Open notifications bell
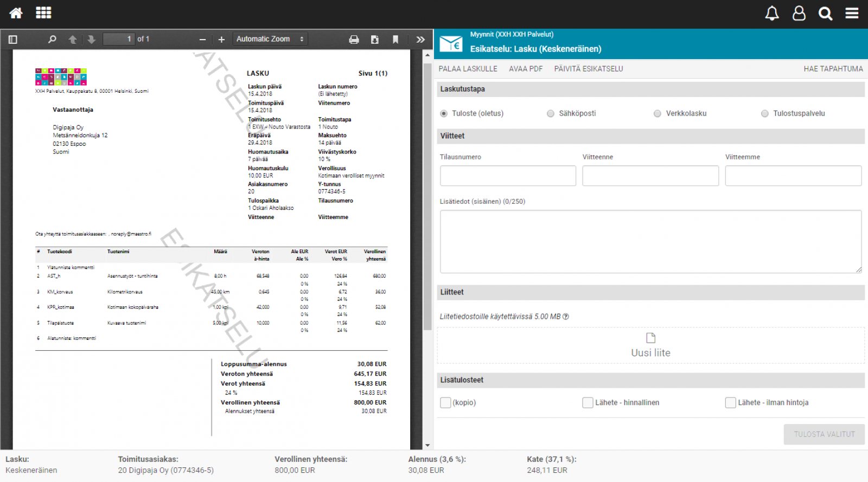This screenshot has width=868, height=482. (x=772, y=13)
